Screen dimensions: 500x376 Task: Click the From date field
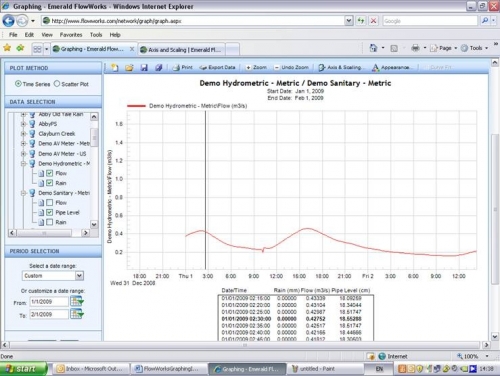click(x=49, y=302)
